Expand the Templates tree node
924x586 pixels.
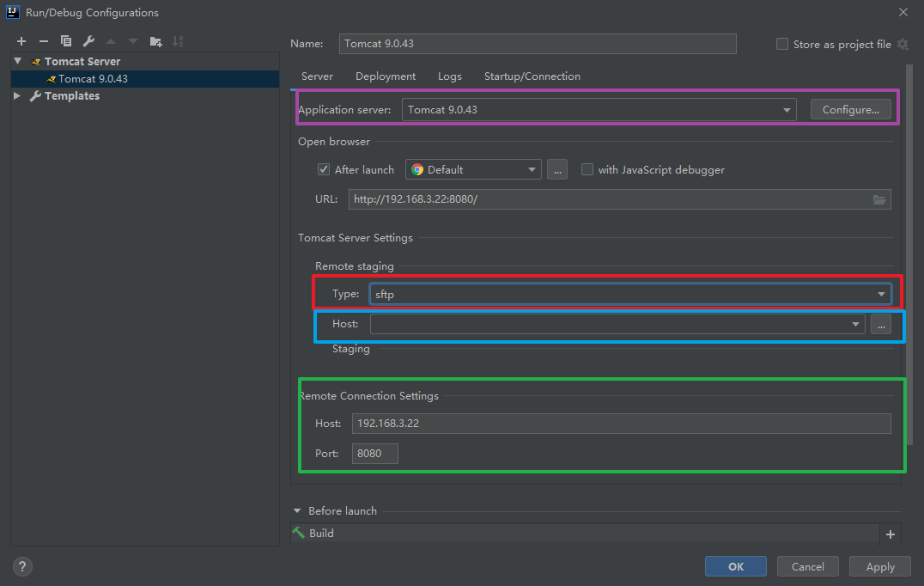point(17,95)
